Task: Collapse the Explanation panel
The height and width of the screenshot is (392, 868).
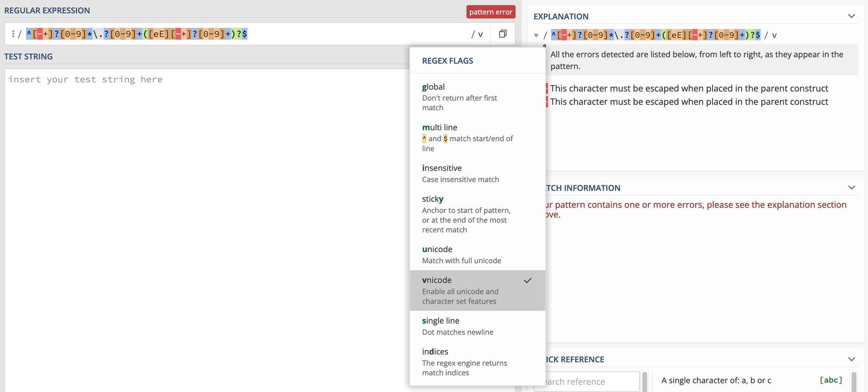Action: pyautogui.click(x=851, y=16)
